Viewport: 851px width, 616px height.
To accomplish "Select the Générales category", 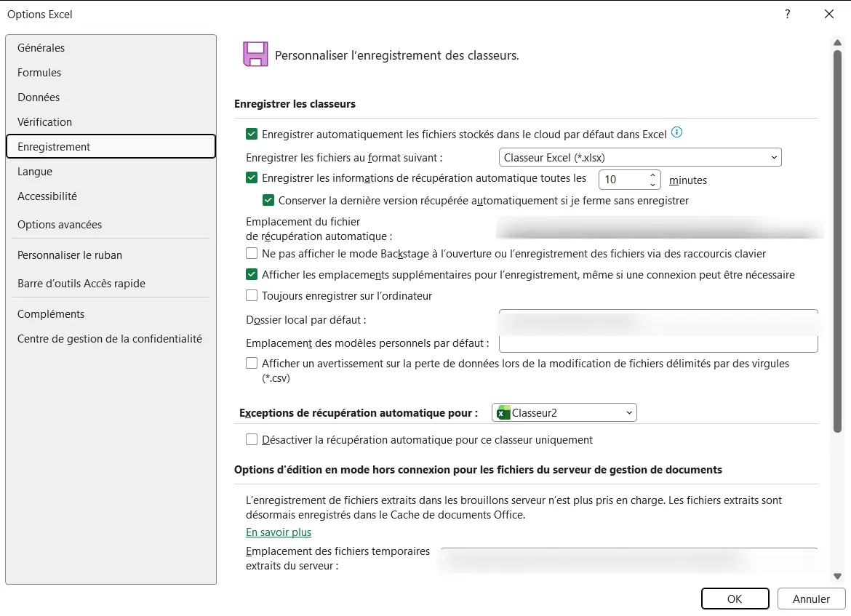I will click(x=111, y=48).
